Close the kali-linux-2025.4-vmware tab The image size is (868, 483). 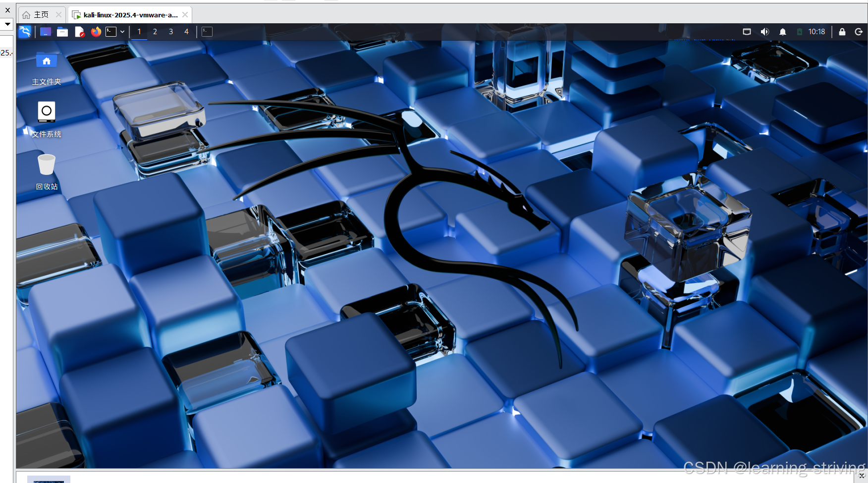click(185, 15)
